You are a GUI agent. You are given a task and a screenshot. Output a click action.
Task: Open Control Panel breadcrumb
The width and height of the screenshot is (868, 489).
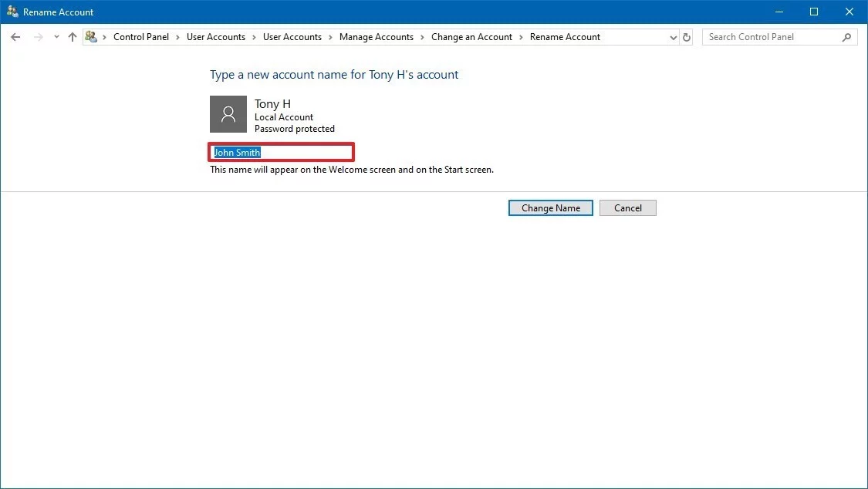(x=141, y=37)
